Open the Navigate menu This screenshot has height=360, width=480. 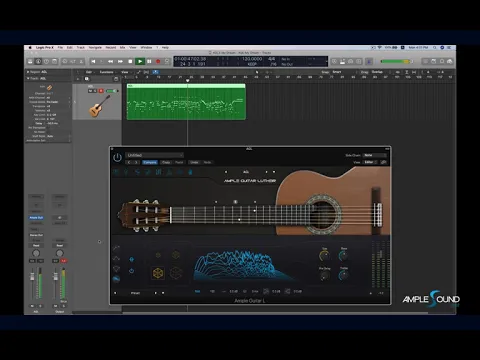tap(95, 48)
